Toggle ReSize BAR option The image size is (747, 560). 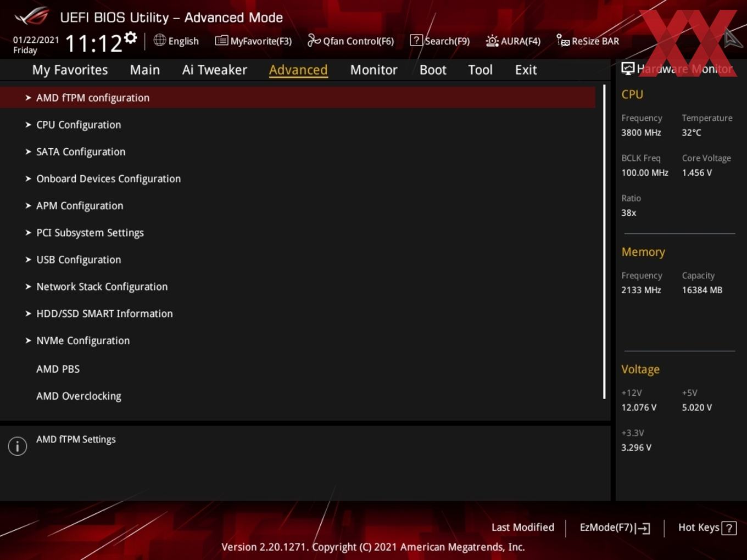(x=588, y=41)
